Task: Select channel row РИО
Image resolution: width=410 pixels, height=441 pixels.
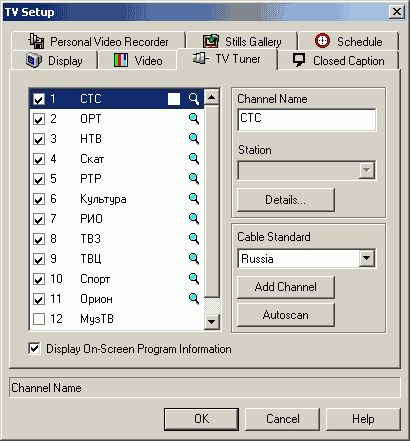Action: coord(117,219)
